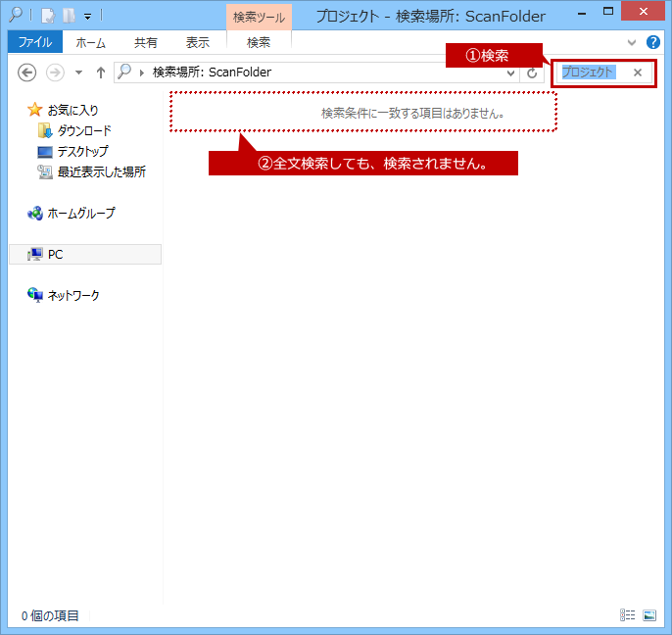Go up one level with Up arrow
The width and height of the screenshot is (672, 635).
(x=101, y=73)
